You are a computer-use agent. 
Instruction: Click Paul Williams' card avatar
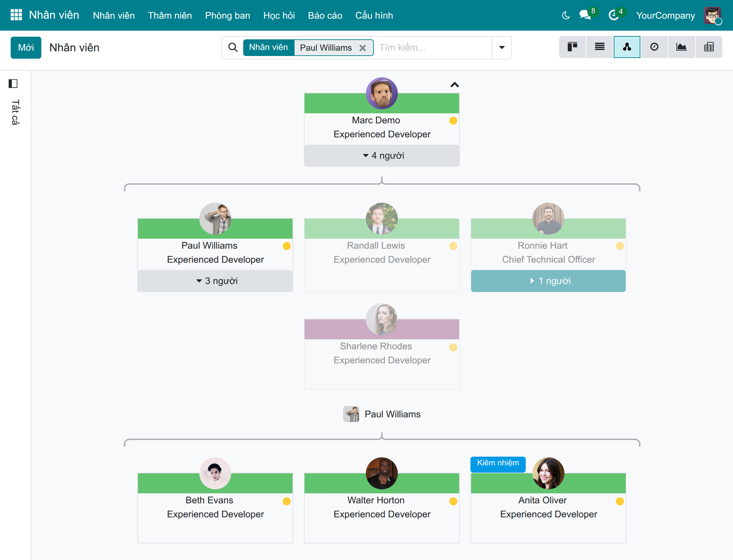pos(215,219)
